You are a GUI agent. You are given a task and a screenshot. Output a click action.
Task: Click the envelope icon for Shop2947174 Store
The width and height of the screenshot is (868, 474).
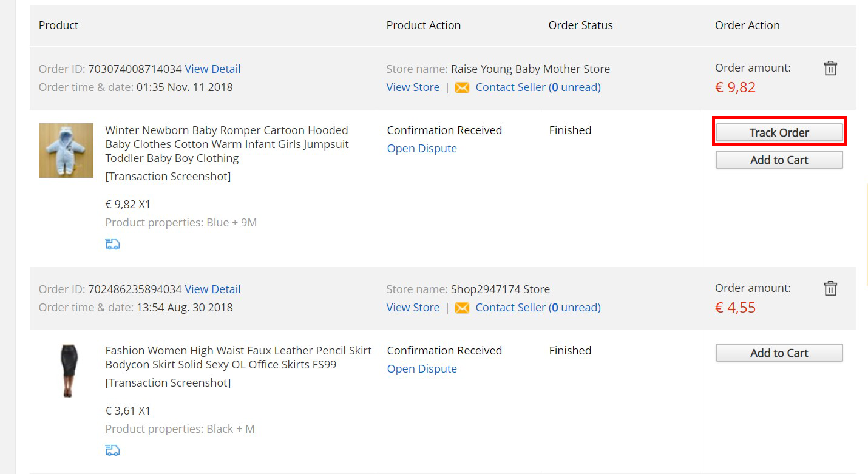click(x=462, y=308)
